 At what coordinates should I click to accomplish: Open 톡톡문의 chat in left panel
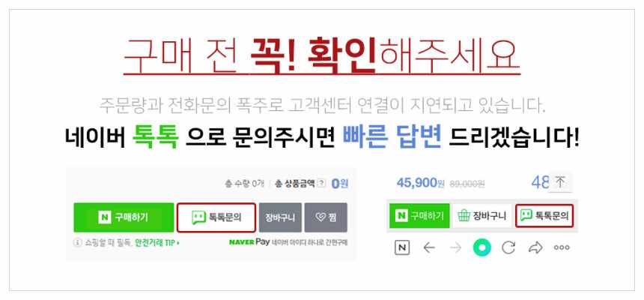coord(216,217)
